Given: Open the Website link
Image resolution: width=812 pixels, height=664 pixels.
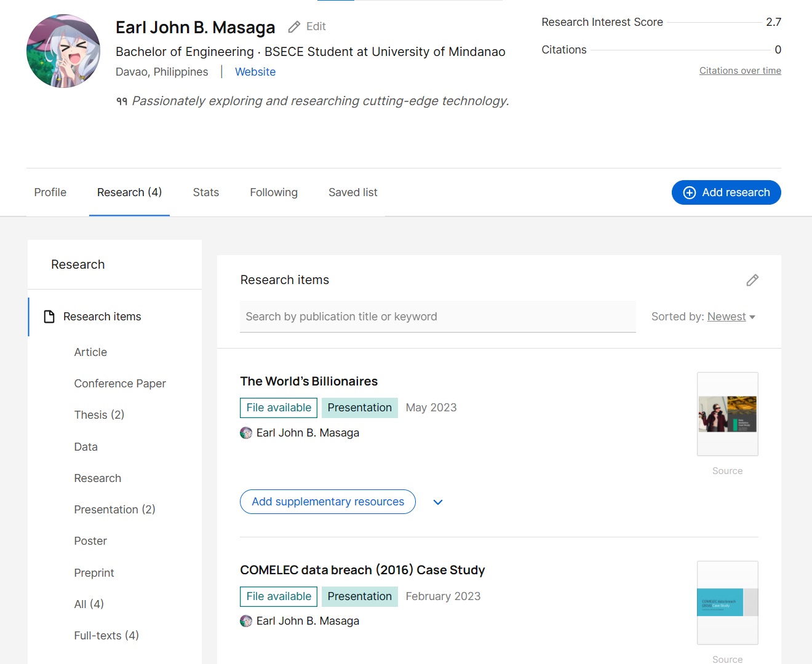Looking at the screenshot, I should [255, 72].
